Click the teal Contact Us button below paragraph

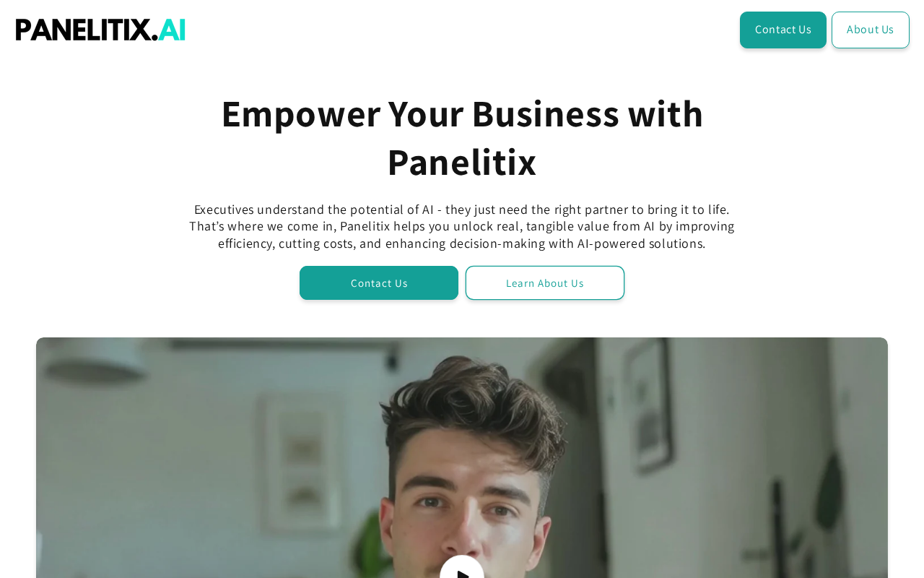coord(379,282)
